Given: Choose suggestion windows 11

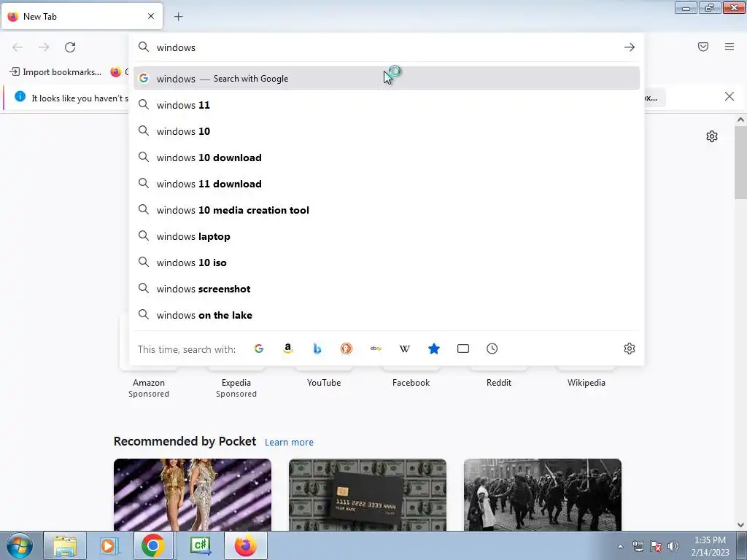Looking at the screenshot, I should (387, 105).
